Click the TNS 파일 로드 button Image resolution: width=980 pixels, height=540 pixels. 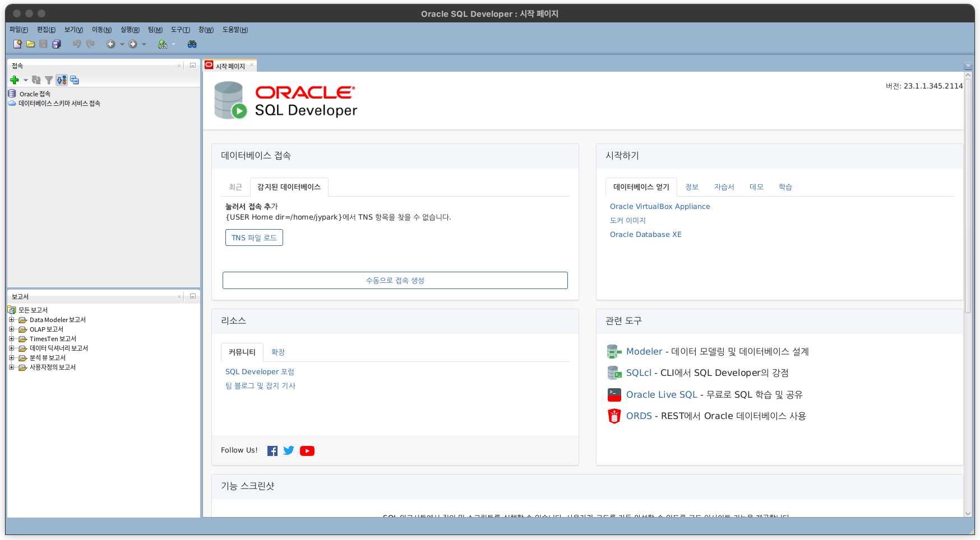click(254, 238)
